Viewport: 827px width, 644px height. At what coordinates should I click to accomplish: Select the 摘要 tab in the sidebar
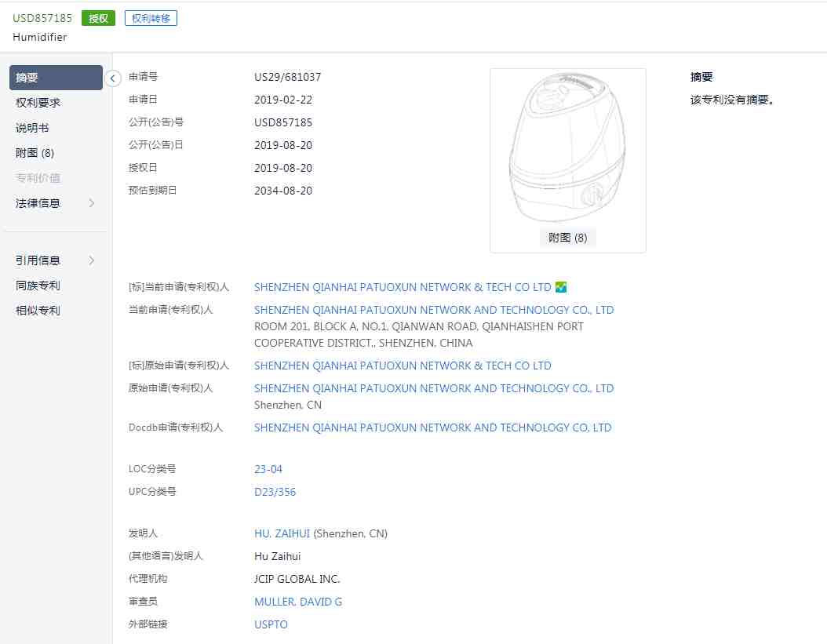coord(56,78)
